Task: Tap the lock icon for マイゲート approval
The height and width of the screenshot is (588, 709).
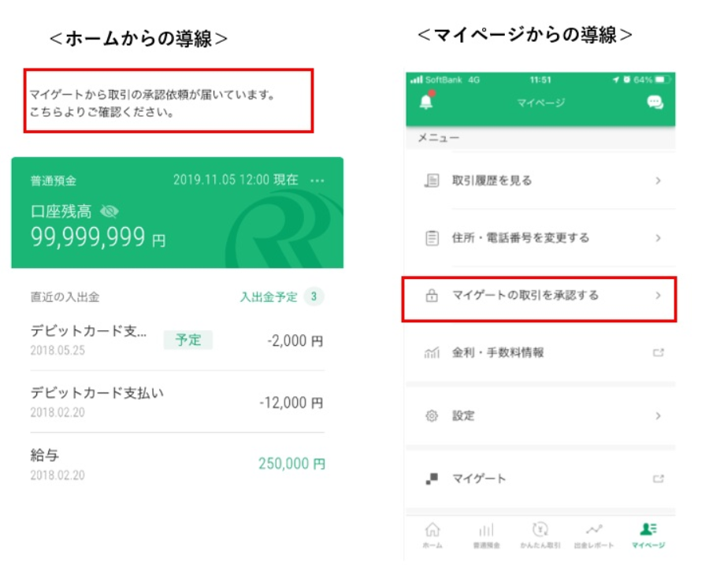Action: 432,296
